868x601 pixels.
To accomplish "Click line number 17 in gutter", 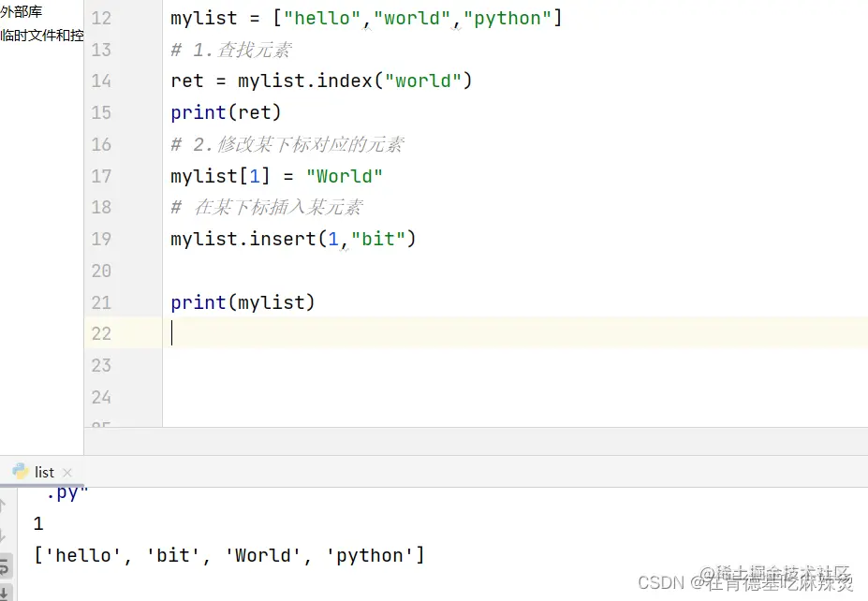I will (101, 177).
